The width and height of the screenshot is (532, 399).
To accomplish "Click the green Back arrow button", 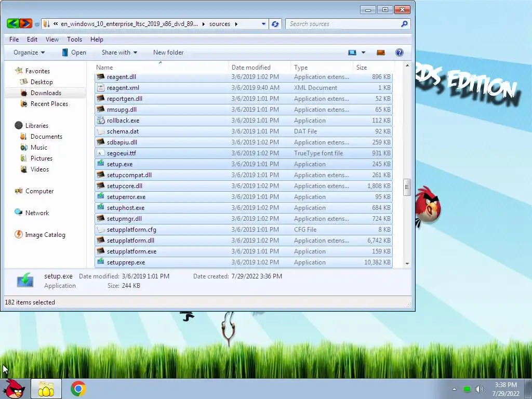I will [x=13, y=23].
